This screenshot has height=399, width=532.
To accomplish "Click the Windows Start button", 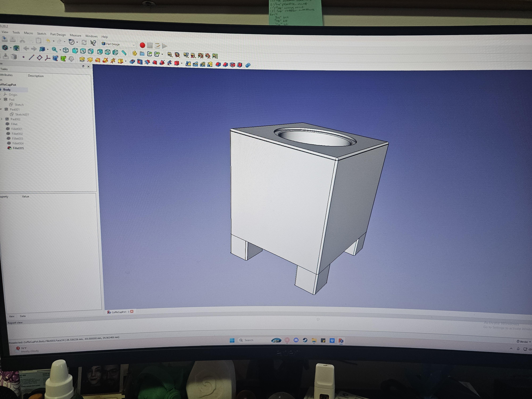I will pyautogui.click(x=232, y=340).
